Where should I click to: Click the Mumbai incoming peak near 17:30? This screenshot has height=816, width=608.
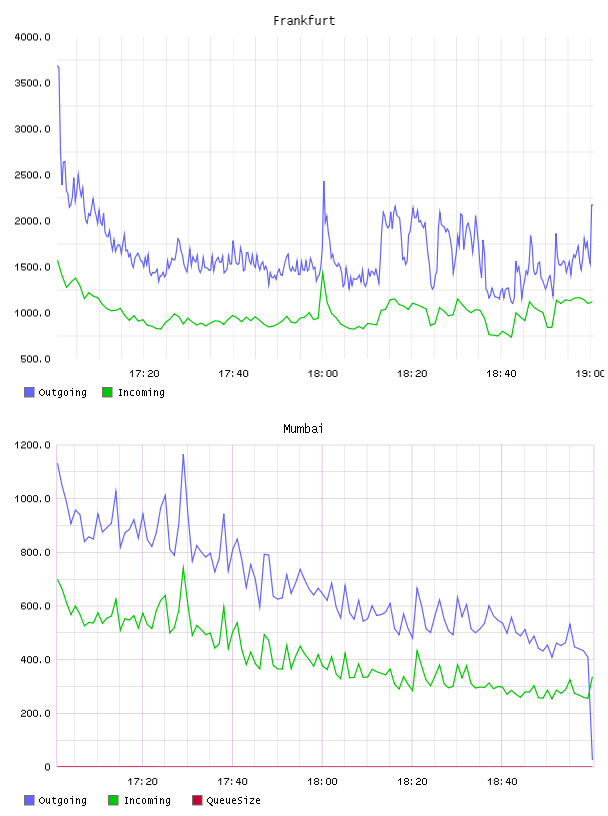[183, 566]
